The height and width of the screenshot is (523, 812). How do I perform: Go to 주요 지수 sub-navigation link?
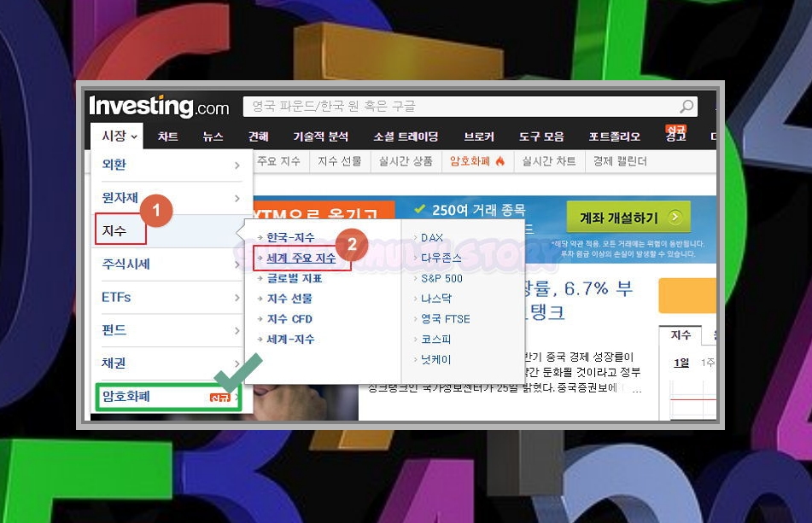278,161
